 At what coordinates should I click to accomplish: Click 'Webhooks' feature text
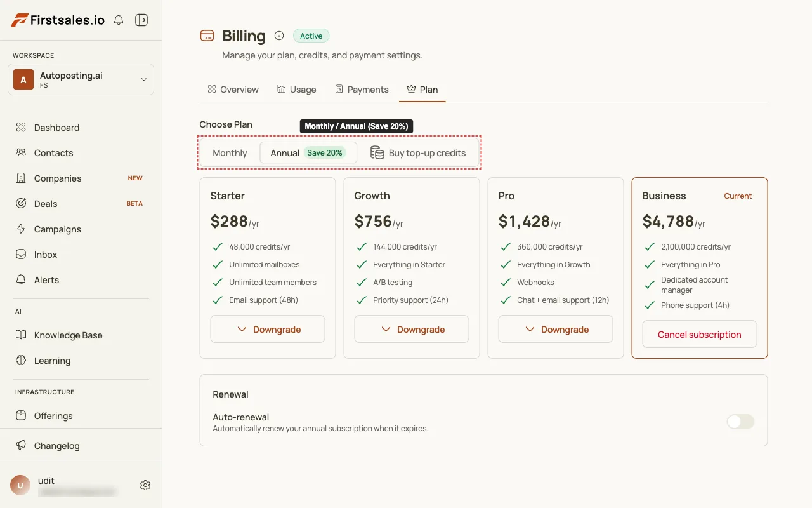click(535, 283)
